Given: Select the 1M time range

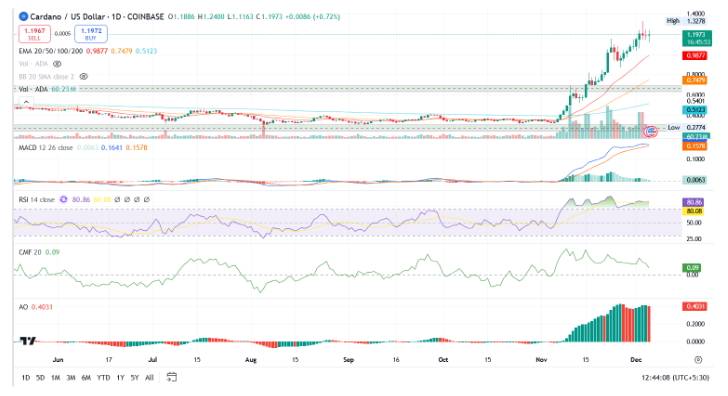Looking at the screenshot, I should pyautogui.click(x=56, y=377).
